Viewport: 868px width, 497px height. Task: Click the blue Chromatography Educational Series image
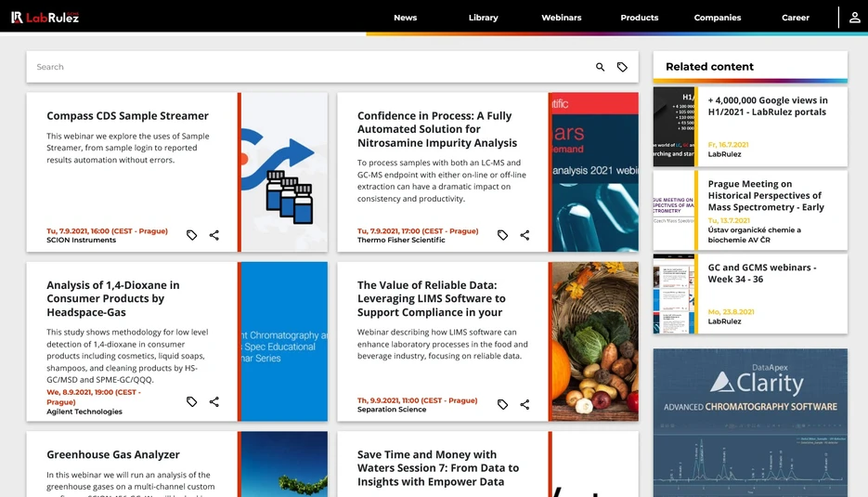tap(284, 341)
